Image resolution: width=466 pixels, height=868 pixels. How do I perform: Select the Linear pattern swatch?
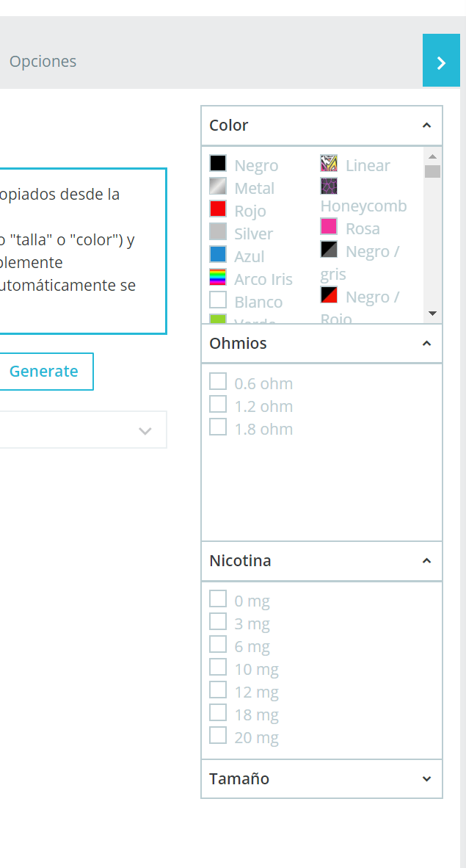pos(329,164)
